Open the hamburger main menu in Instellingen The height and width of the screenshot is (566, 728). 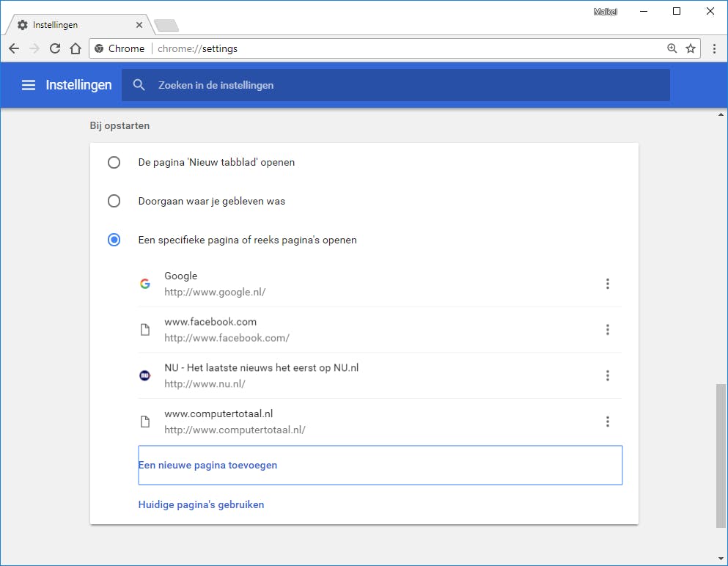coord(29,85)
